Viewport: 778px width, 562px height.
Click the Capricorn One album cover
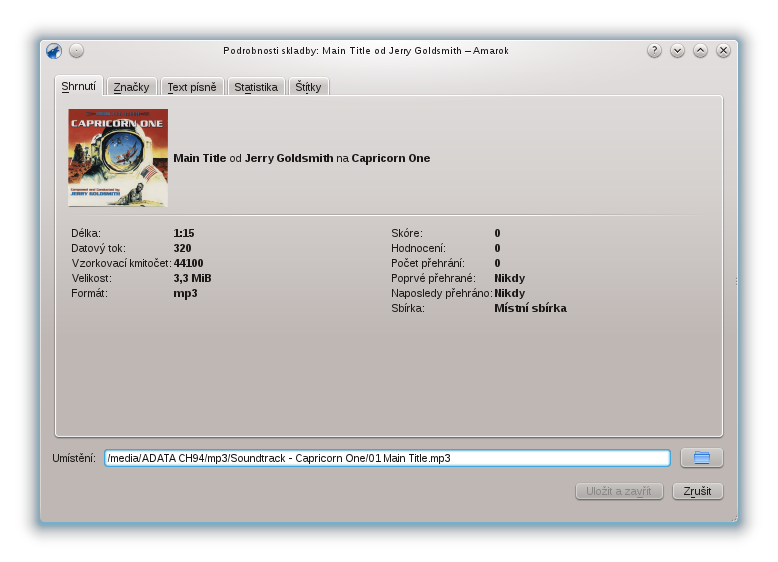[118, 158]
